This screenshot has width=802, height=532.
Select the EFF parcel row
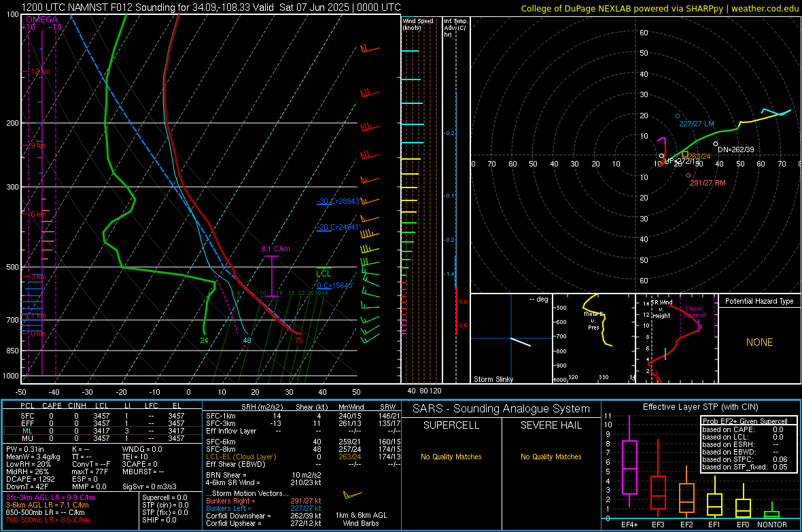[103, 423]
